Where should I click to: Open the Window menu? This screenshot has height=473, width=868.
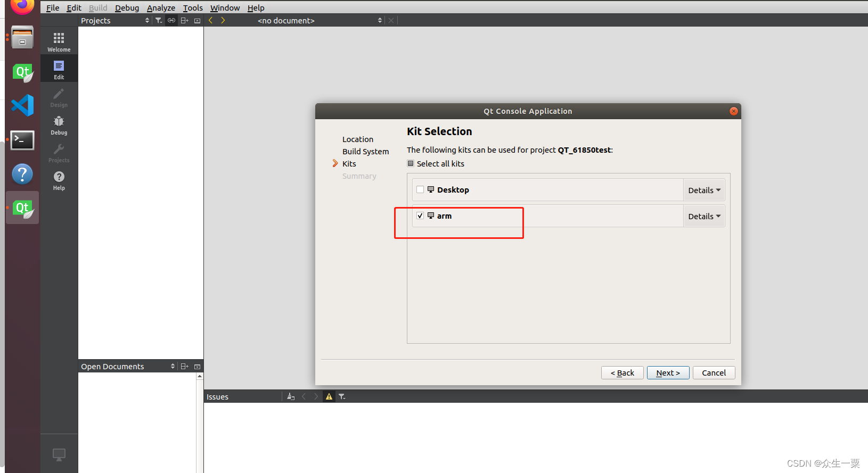pos(225,7)
